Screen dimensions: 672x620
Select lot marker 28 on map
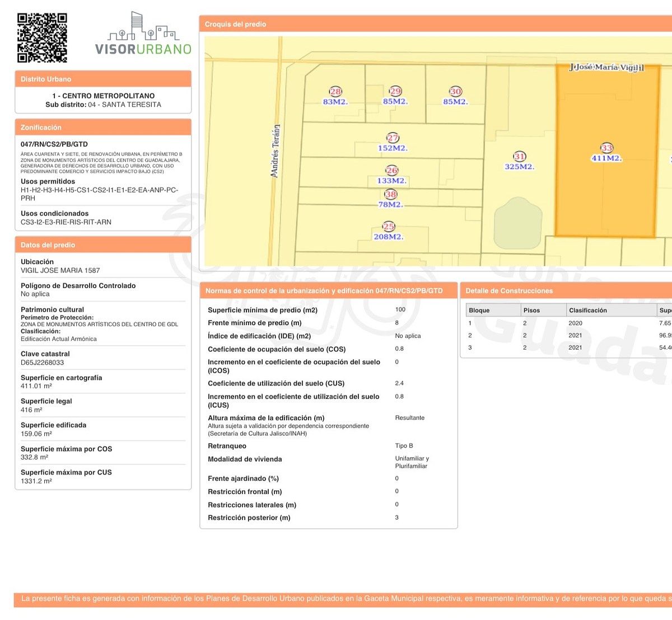(335, 92)
